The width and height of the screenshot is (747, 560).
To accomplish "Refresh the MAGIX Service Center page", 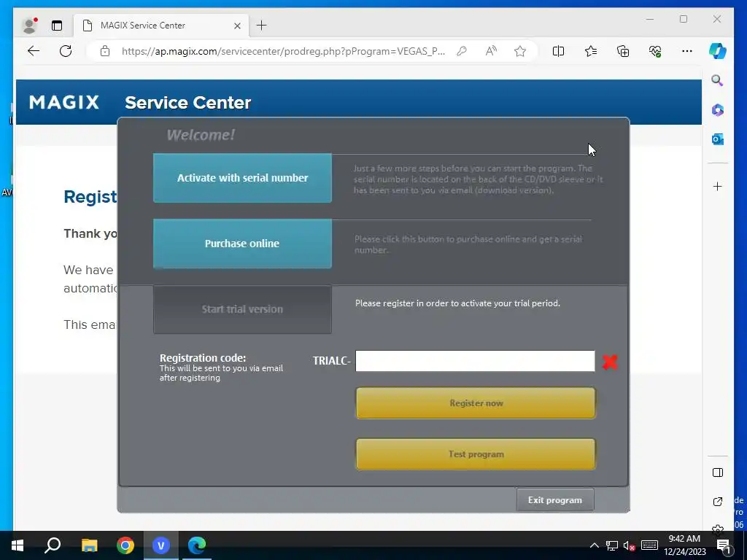I will (x=66, y=51).
